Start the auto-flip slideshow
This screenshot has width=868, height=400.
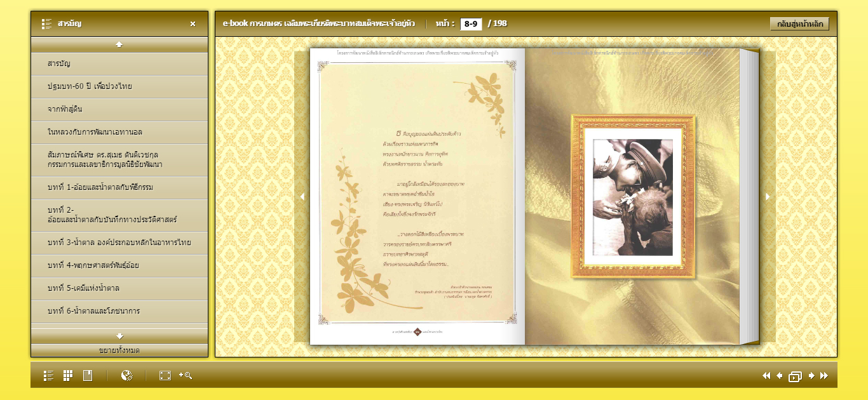click(x=795, y=377)
